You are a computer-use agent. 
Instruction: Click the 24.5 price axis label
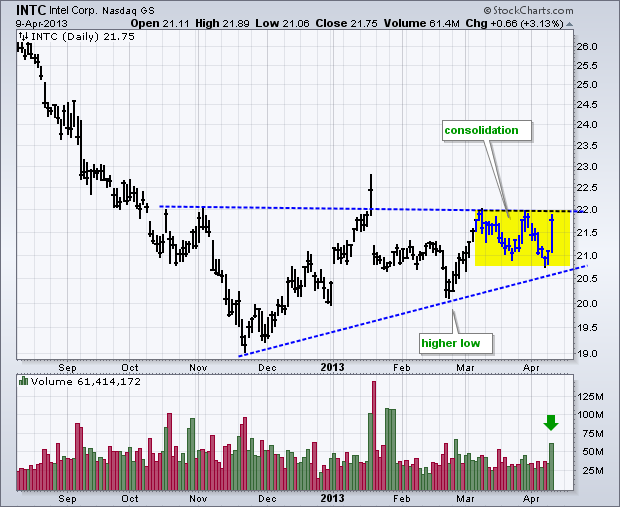(x=587, y=105)
